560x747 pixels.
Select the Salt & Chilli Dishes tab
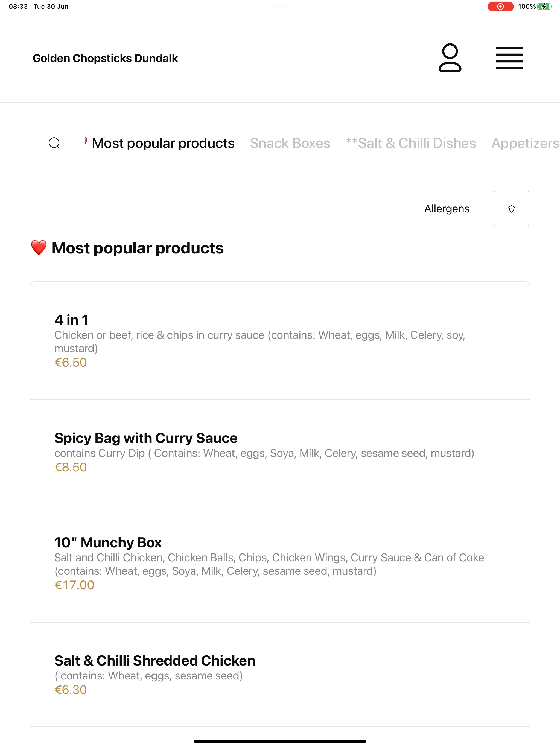point(411,143)
